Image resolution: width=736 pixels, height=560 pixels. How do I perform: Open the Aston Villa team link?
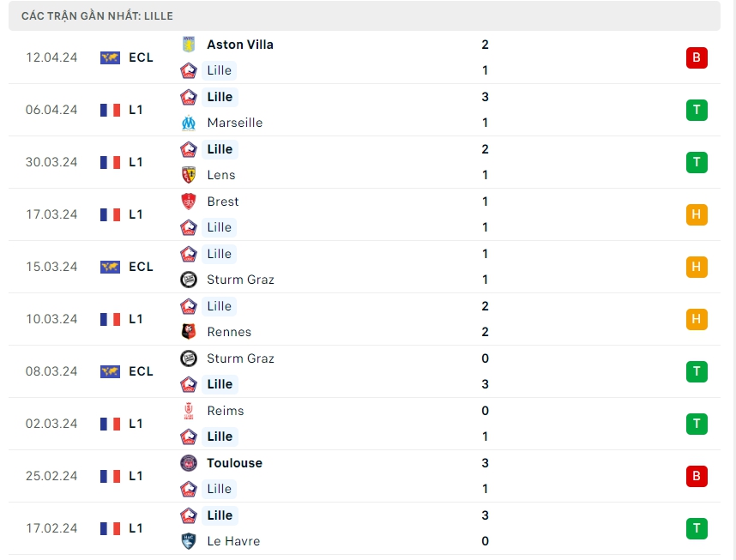click(x=240, y=45)
